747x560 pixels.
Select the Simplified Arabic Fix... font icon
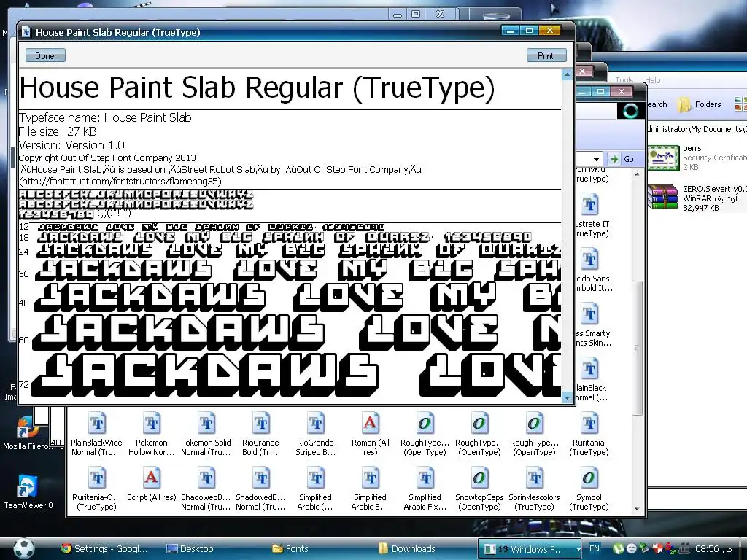point(425,478)
